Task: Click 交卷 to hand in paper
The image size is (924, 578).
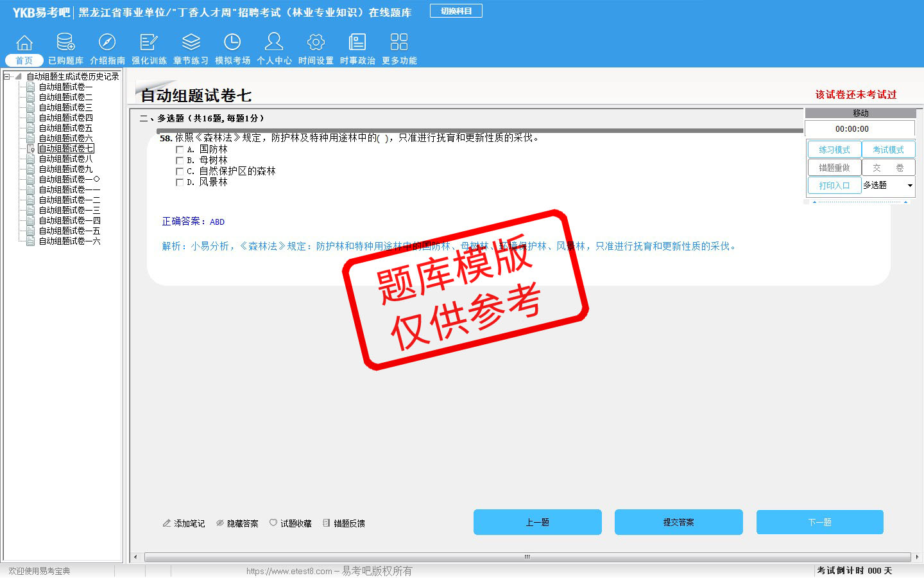Action: [x=888, y=168]
